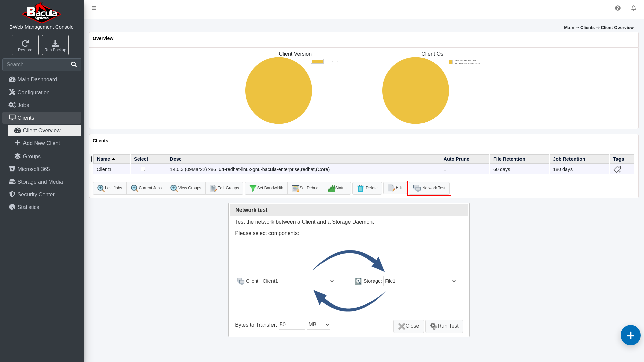The width and height of the screenshot is (644, 362).
Task: Tick the Client1 select checkbox
Action: pyautogui.click(x=143, y=169)
